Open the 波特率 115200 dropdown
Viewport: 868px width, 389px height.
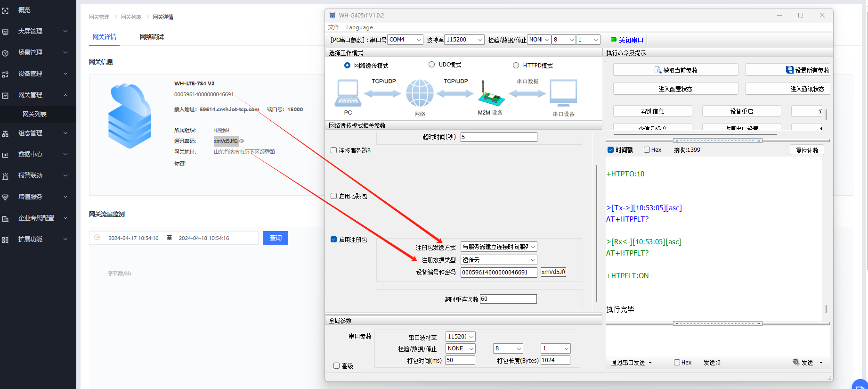(x=464, y=40)
